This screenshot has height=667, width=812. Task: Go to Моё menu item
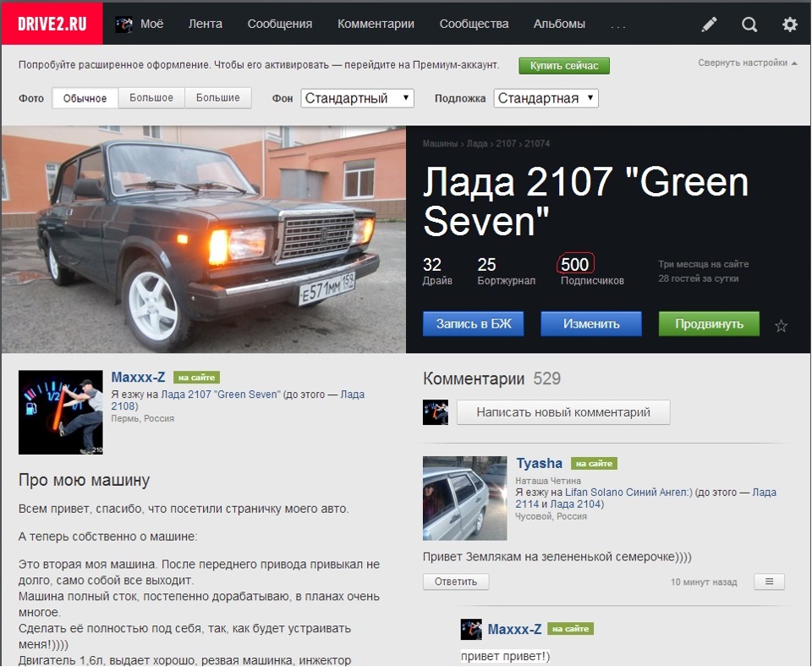(151, 24)
